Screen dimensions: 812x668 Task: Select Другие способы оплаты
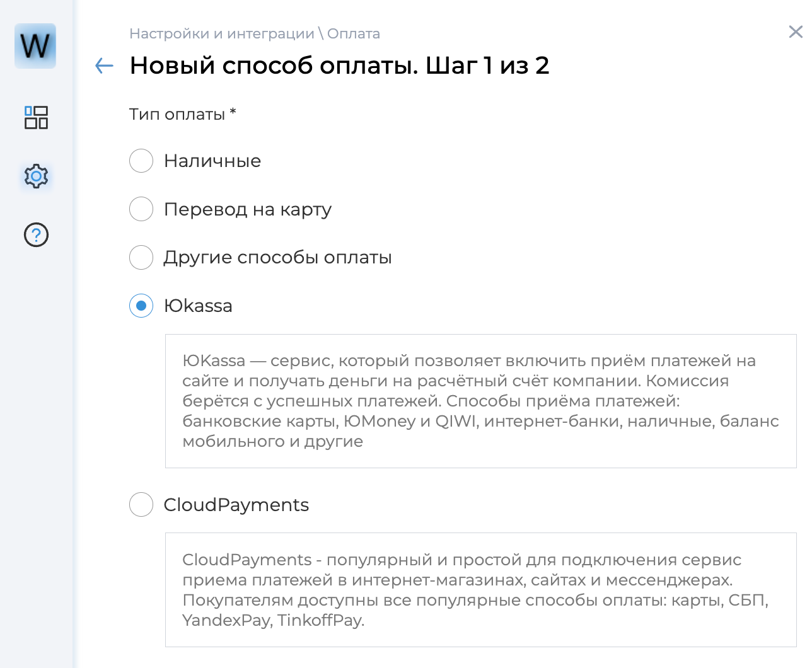pyautogui.click(x=141, y=257)
